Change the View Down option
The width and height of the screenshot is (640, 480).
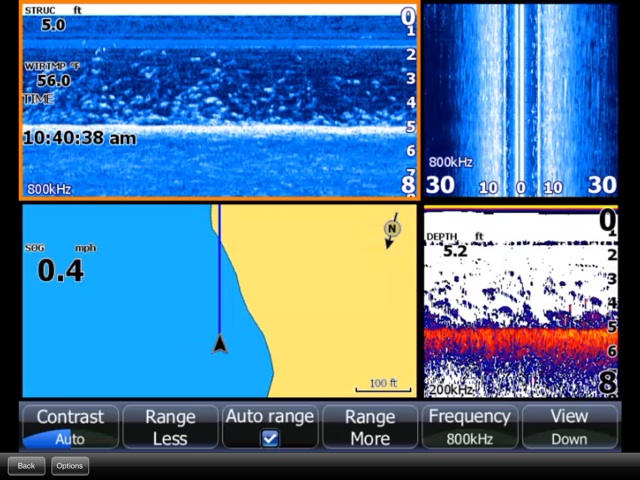(x=569, y=427)
